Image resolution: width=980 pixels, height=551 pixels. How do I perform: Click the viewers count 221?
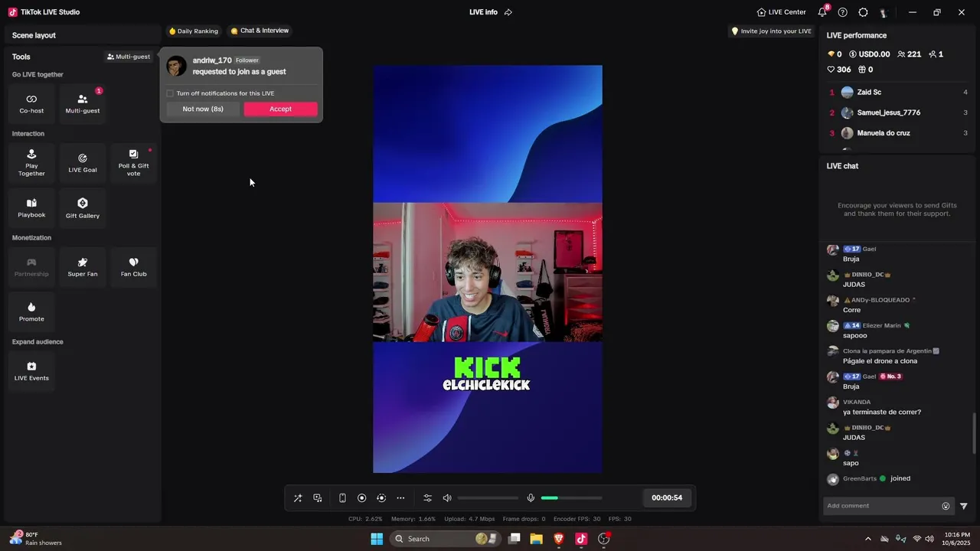(909, 54)
